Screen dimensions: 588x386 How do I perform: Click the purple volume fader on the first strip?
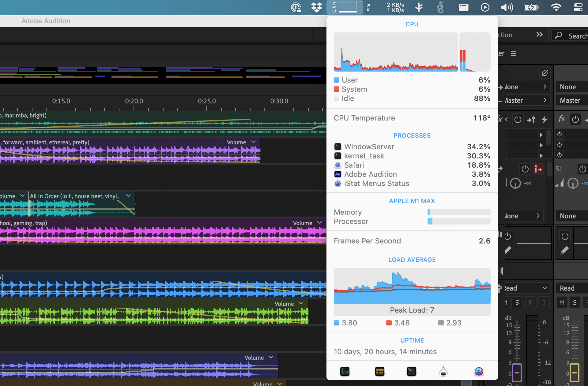(x=517, y=373)
